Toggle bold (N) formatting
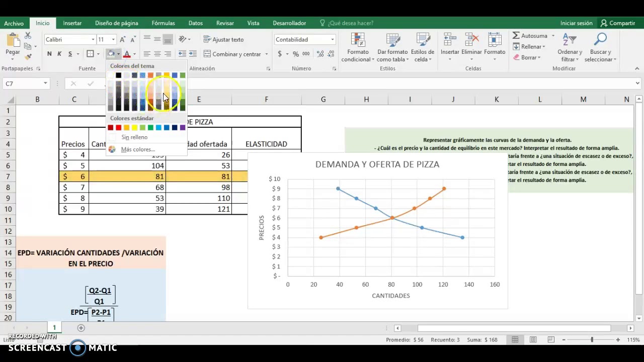This screenshot has width=644, height=362. tap(49, 54)
